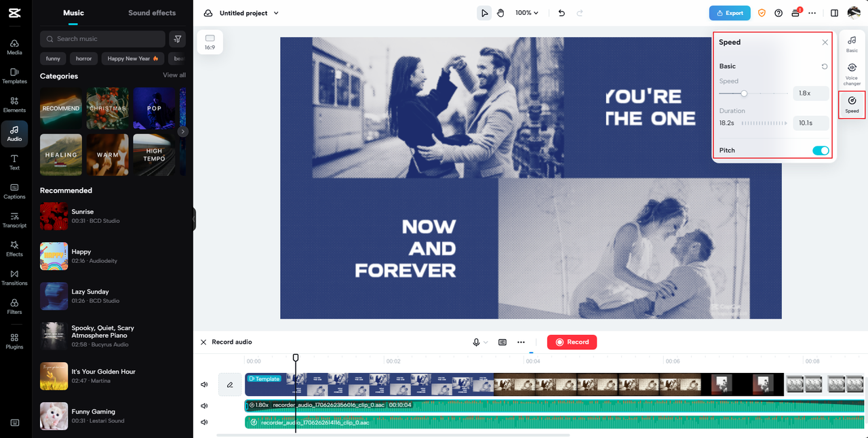This screenshot has width=868, height=438.
Task: Click the CapCut logo icon
Action: (14, 13)
